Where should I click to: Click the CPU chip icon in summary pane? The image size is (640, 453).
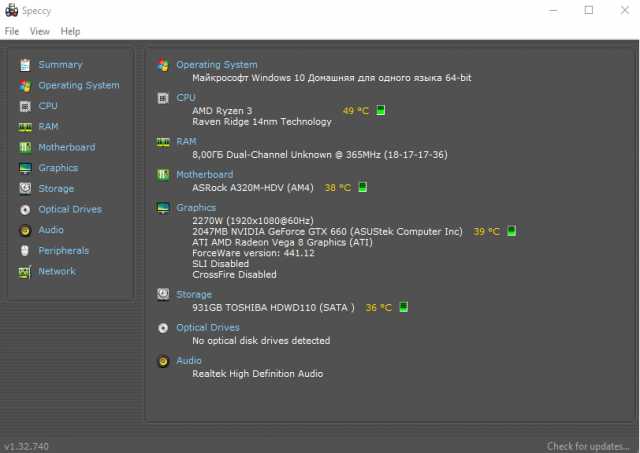click(x=163, y=98)
